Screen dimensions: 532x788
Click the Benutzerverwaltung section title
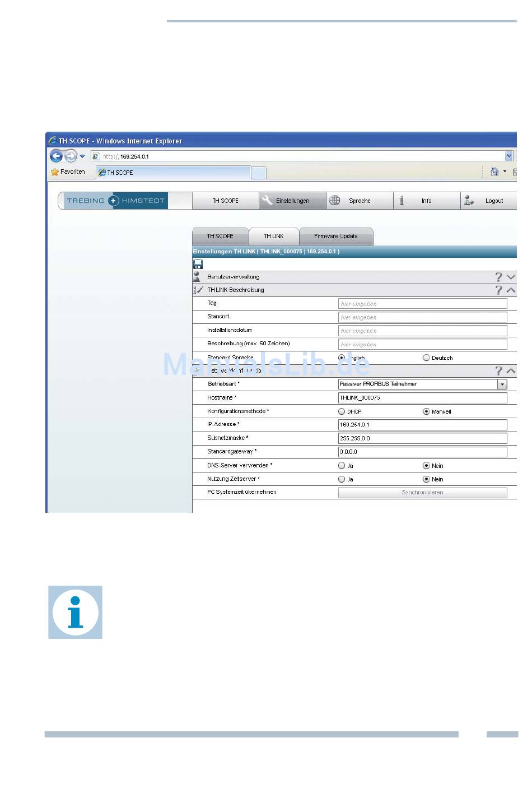pos(234,277)
